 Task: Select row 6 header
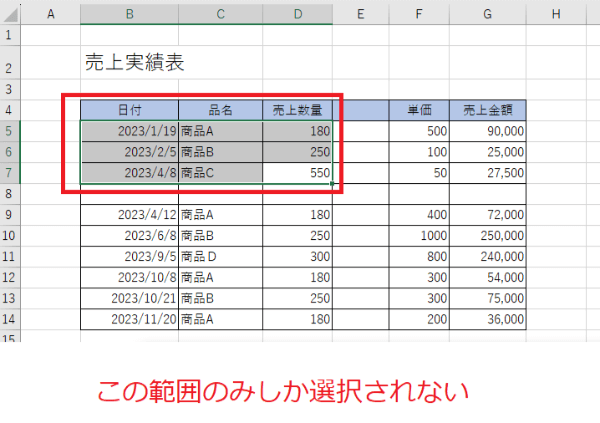point(10,152)
